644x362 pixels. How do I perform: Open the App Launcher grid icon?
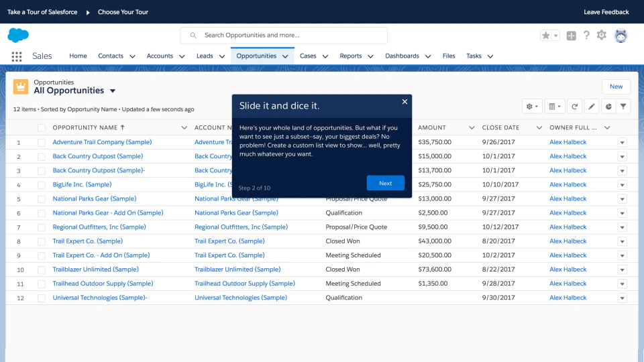point(16,56)
